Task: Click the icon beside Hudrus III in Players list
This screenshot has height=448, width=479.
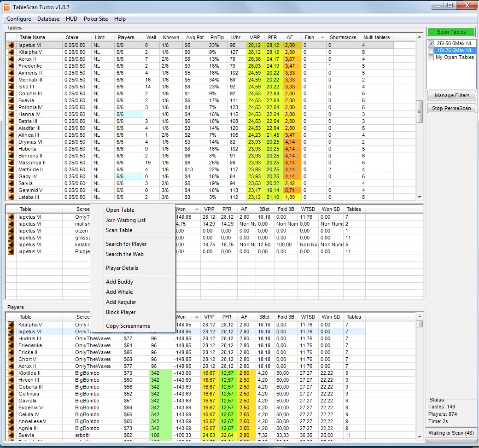Action: pos(12,338)
